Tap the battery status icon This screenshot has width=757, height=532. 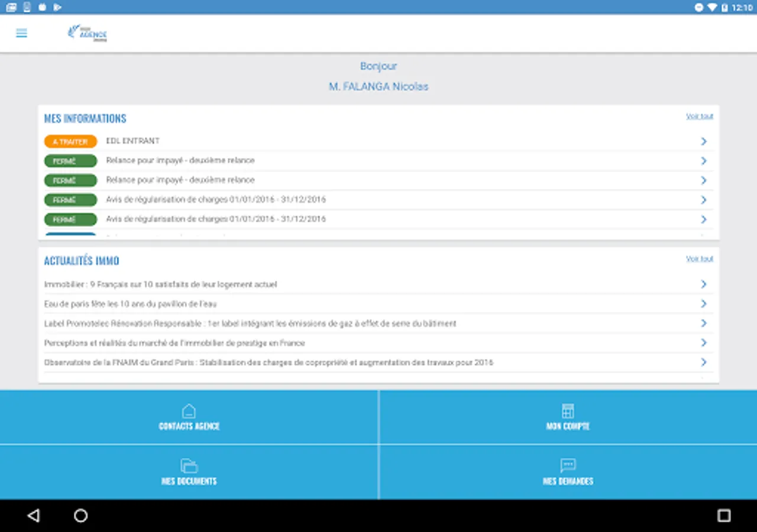(x=724, y=7)
